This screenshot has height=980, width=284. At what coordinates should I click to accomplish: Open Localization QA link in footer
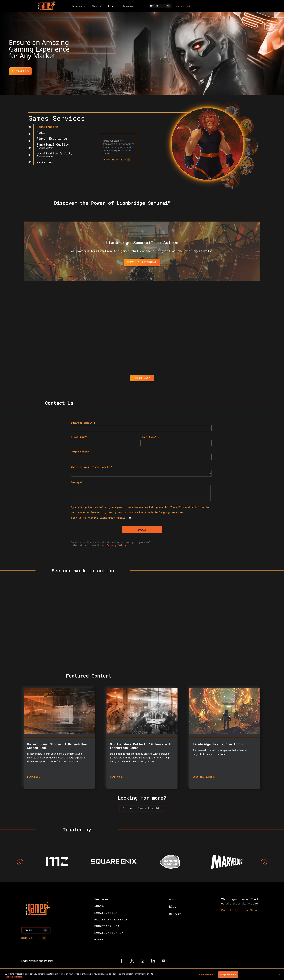coord(109,933)
